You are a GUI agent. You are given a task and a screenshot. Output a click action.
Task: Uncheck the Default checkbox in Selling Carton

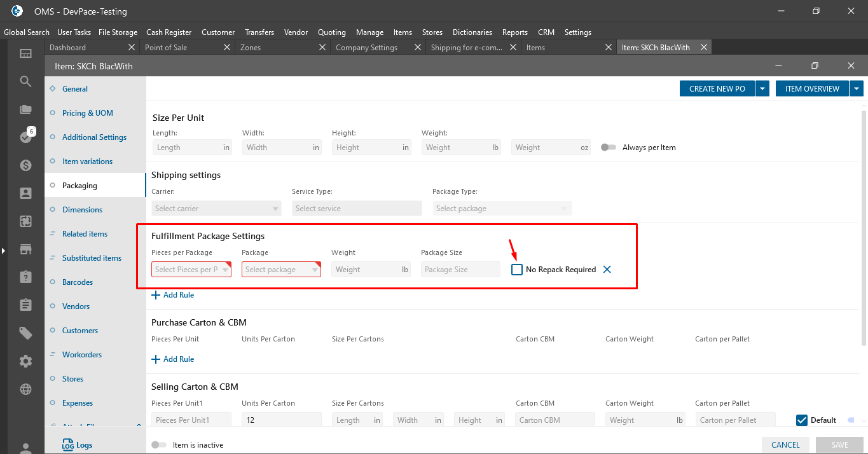coord(802,420)
